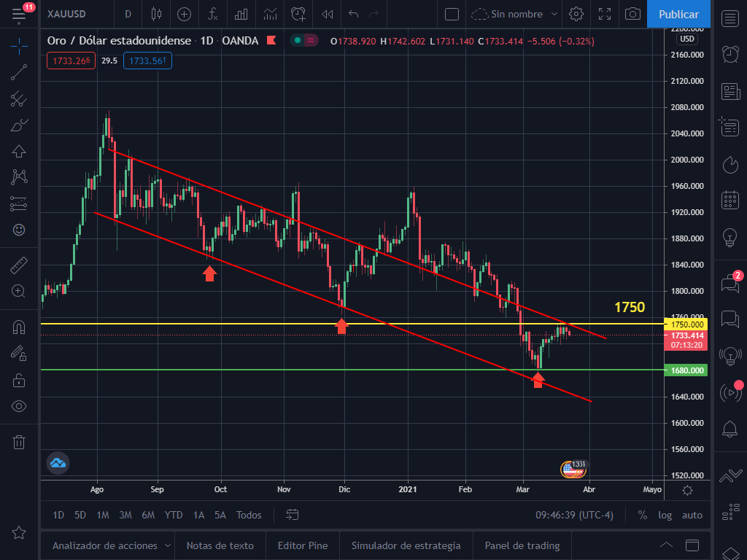Open the alert clock icon in top toolbar
Screen dimensions: 747x560
[298, 14]
